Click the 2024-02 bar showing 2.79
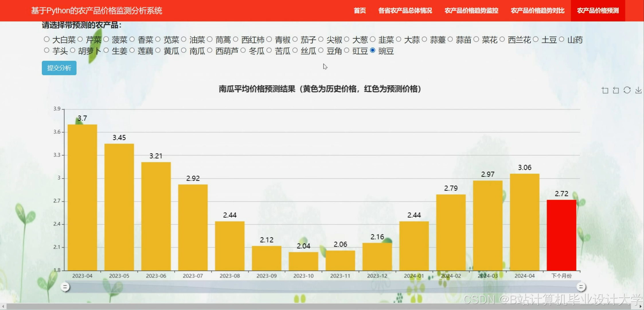This screenshot has width=644, height=310. [451, 232]
